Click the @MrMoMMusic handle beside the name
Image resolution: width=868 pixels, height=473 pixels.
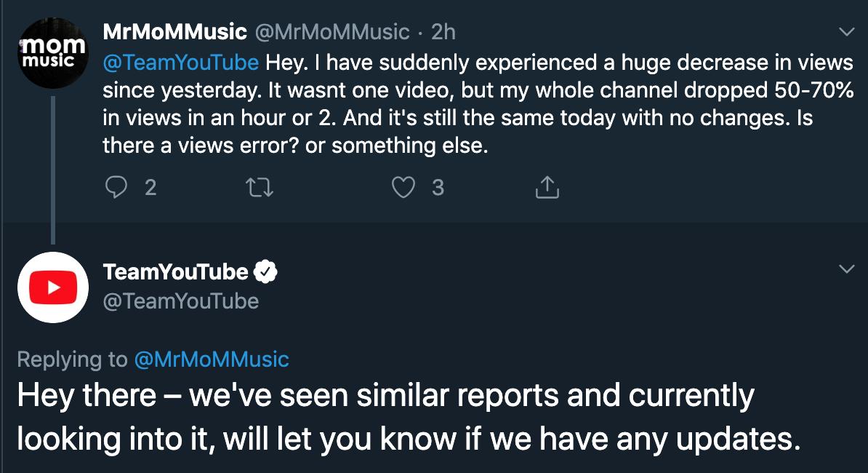click(332, 32)
